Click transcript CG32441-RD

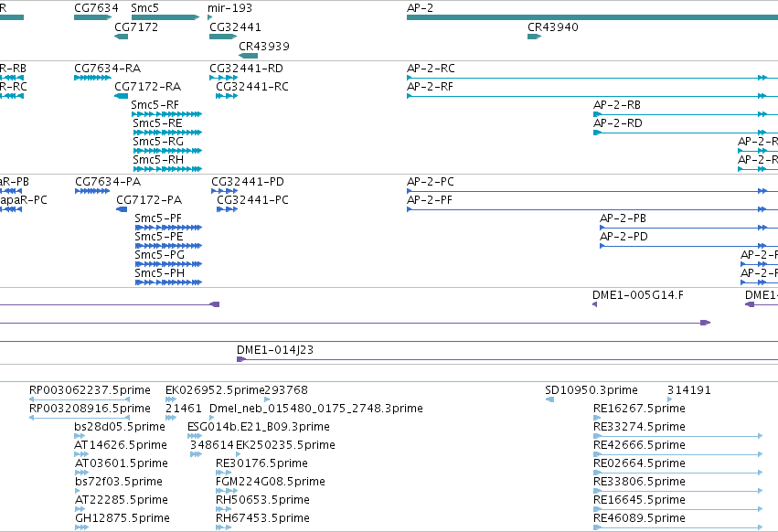coord(246,68)
